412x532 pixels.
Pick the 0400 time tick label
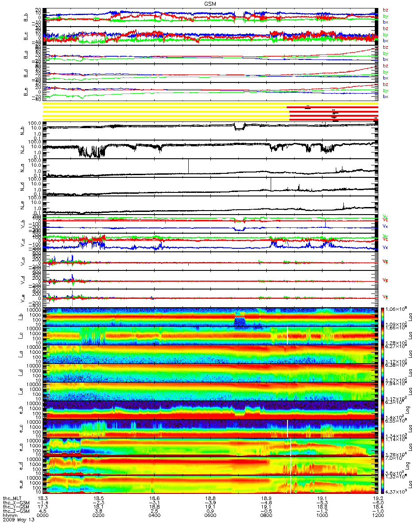[x=154, y=516]
